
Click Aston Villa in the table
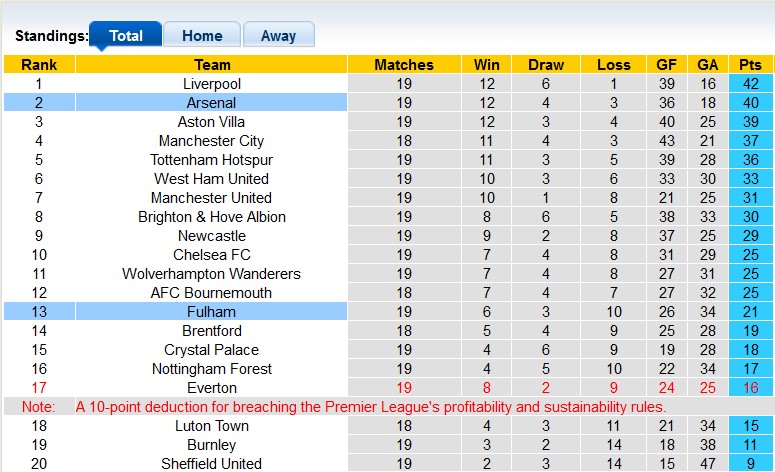212,122
